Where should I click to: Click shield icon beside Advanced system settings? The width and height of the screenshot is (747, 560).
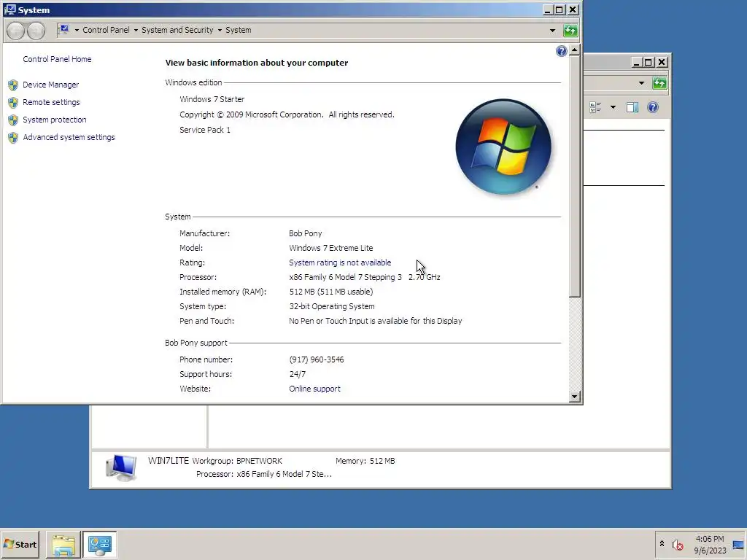[13, 138]
